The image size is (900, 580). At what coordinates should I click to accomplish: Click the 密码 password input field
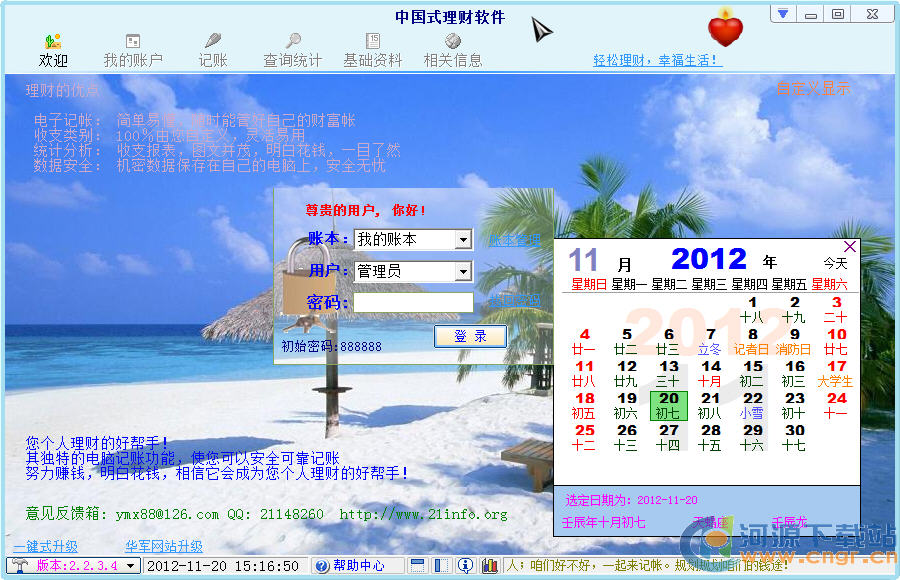413,302
